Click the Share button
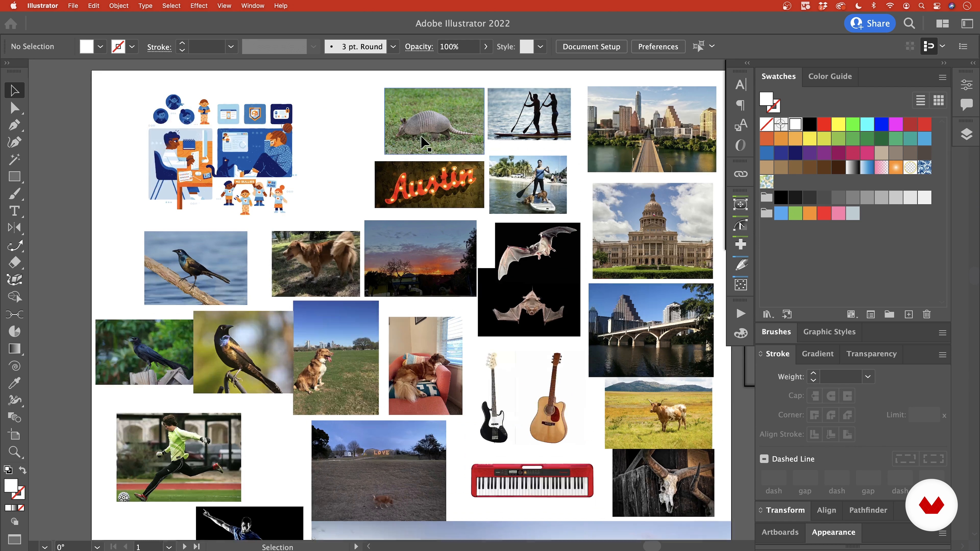 [x=870, y=23]
